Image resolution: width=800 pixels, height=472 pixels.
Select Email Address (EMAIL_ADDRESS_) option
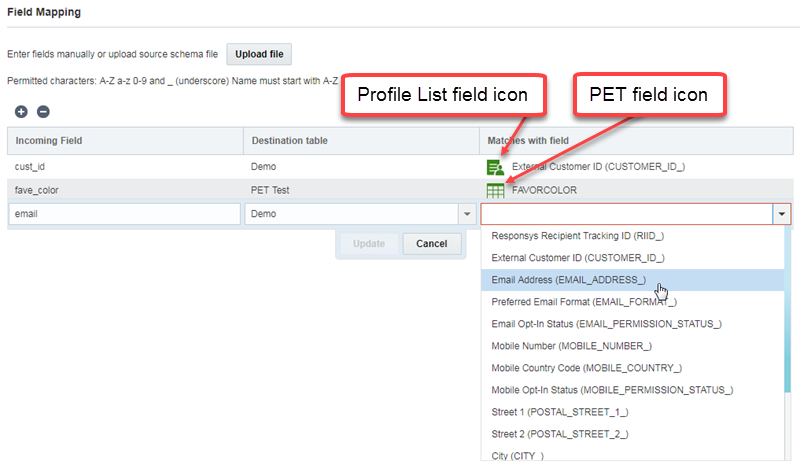pos(568,280)
